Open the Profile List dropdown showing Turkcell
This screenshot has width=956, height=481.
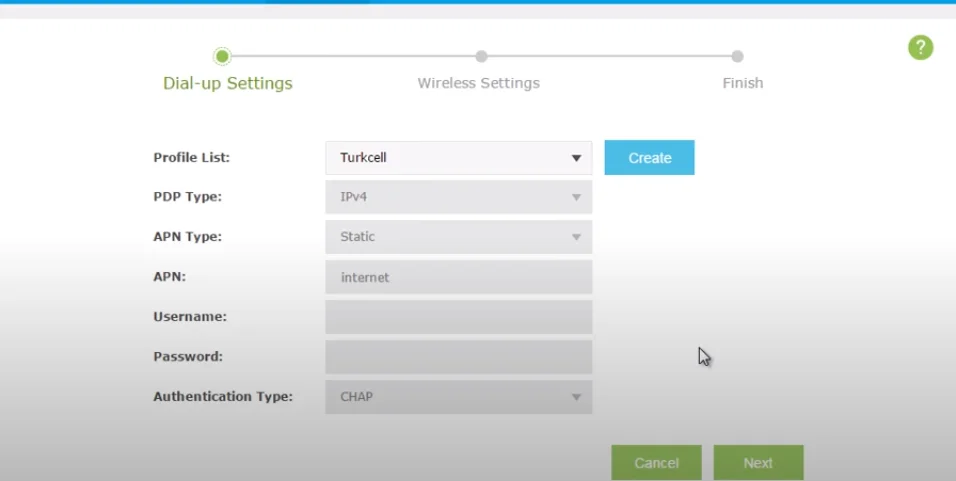tap(458, 158)
